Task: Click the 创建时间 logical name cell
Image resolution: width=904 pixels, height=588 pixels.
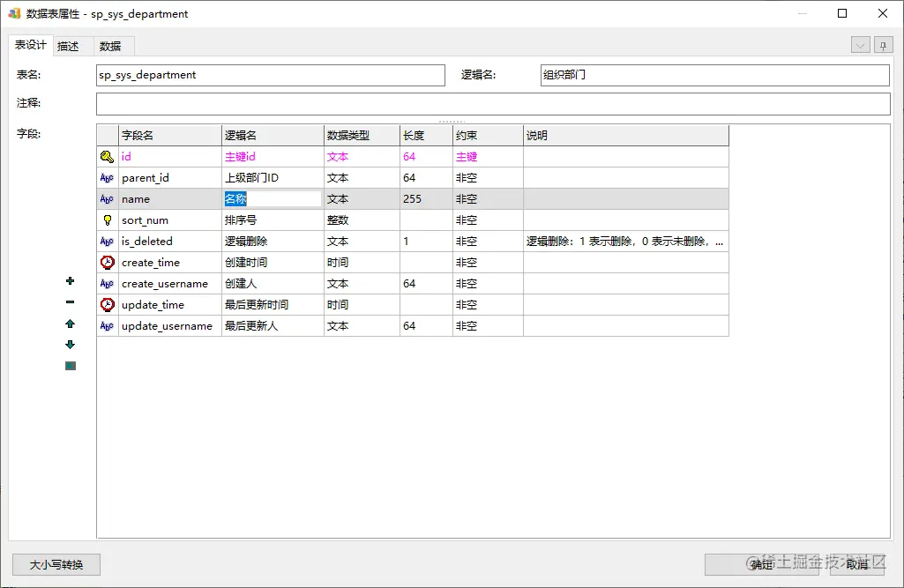Action: [273, 263]
